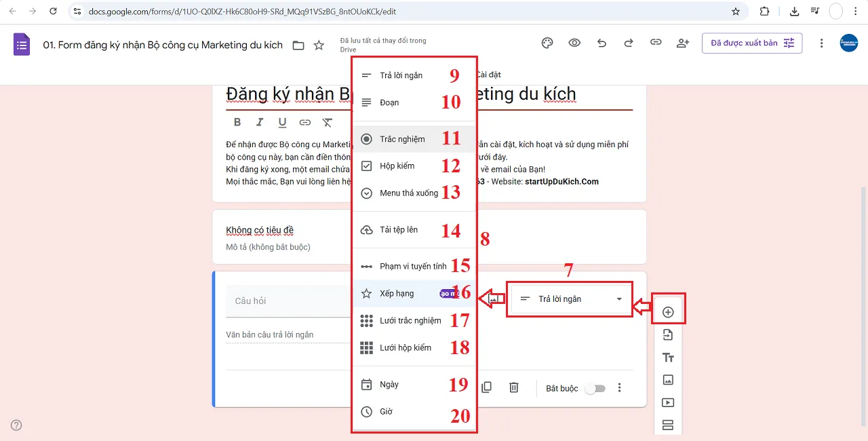The width and height of the screenshot is (868, 441).
Task: Open the three-dot menu next to Bắt buộc
Action: point(619,387)
